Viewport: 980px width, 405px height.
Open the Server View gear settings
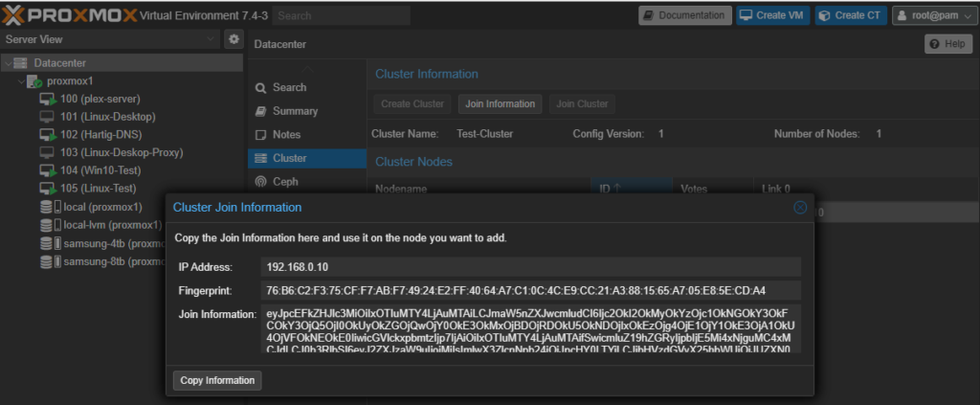tap(234, 38)
